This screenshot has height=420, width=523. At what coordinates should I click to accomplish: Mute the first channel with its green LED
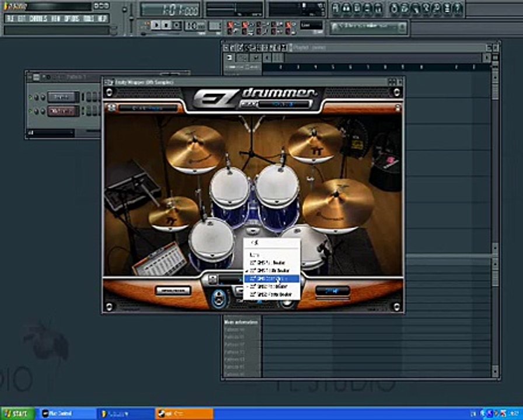coord(30,97)
